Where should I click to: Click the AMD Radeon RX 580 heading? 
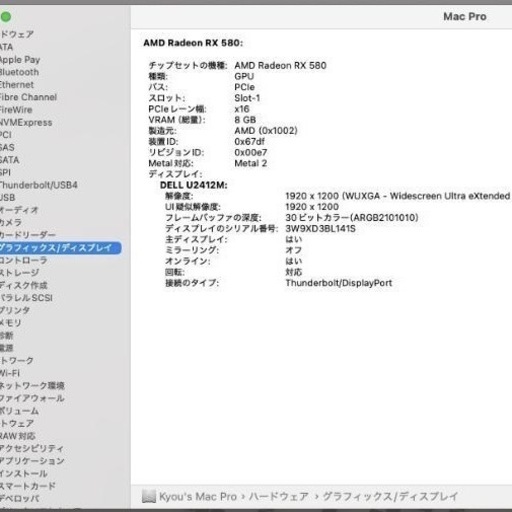pyautogui.click(x=193, y=43)
